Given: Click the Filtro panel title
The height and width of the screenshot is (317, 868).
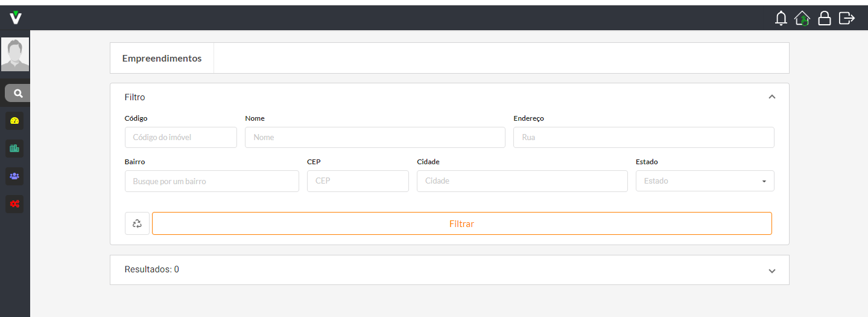Looking at the screenshot, I should click(x=135, y=97).
